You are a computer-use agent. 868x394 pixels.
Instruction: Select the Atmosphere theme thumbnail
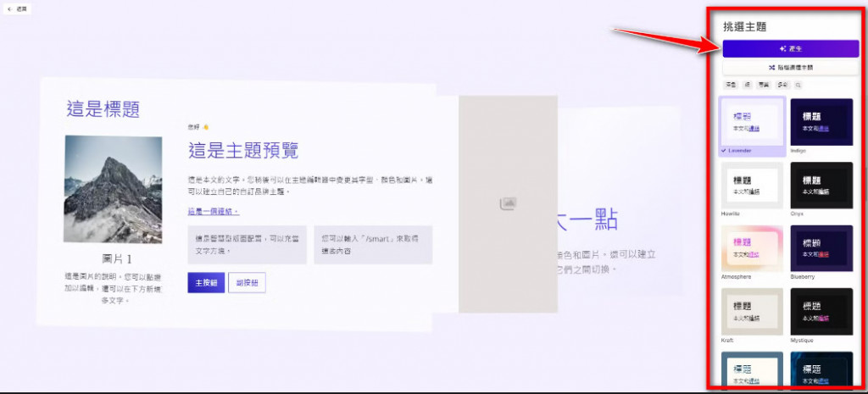(752, 248)
